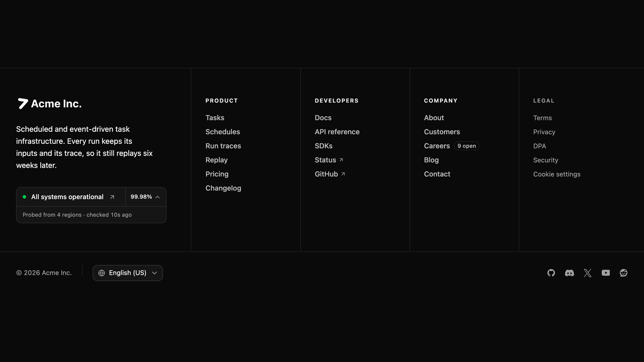The height and width of the screenshot is (362, 644).
Task: Open Careers with 9 open badge
Action: tap(437, 146)
